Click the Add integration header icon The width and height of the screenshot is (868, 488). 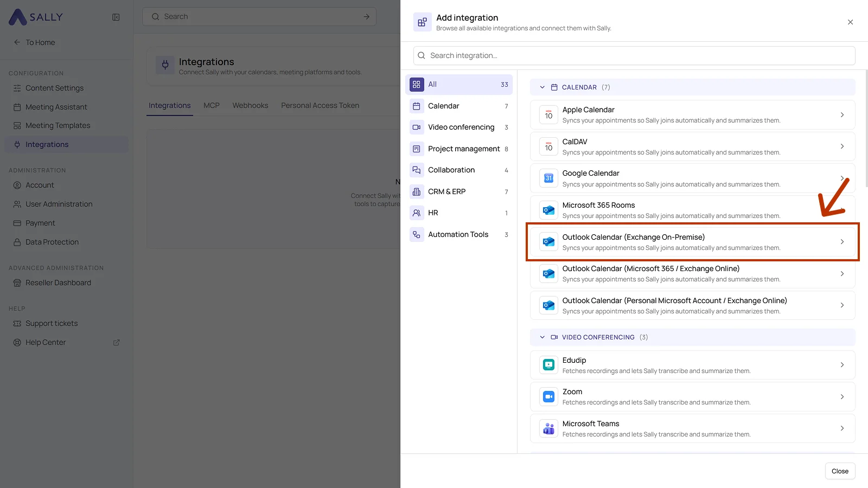click(422, 22)
